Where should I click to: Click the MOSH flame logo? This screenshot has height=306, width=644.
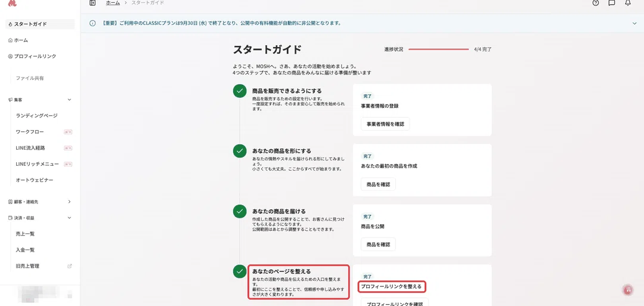12,4
